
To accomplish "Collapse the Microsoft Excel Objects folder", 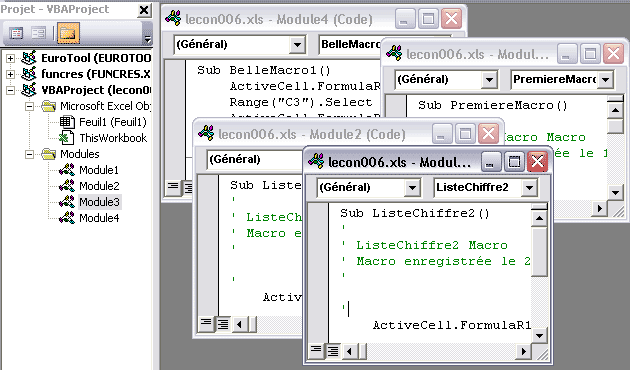I will tap(29, 106).
